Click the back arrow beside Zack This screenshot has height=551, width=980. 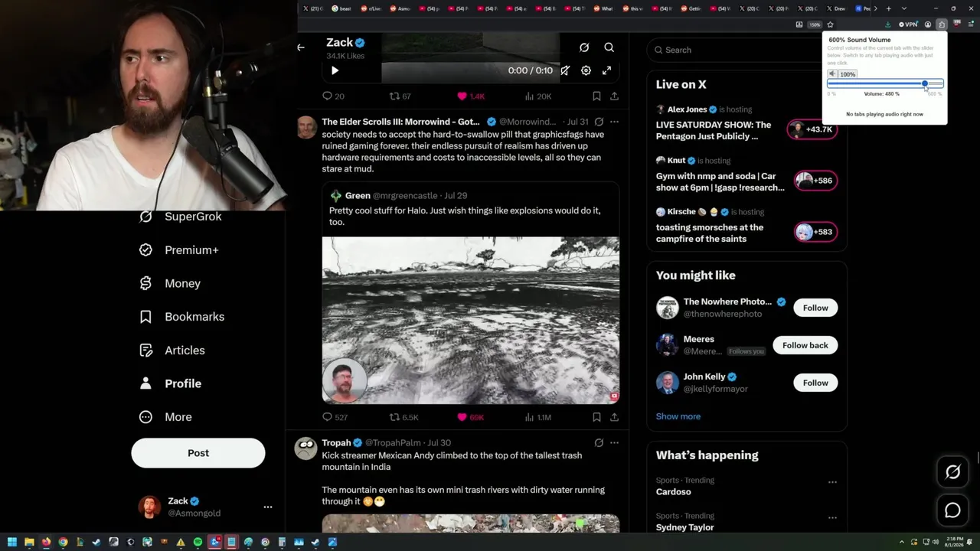301,47
